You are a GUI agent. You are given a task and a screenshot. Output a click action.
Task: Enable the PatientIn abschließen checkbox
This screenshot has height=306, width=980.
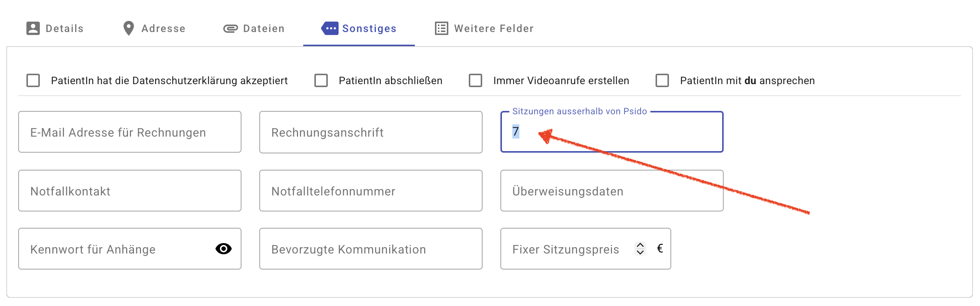(321, 81)
